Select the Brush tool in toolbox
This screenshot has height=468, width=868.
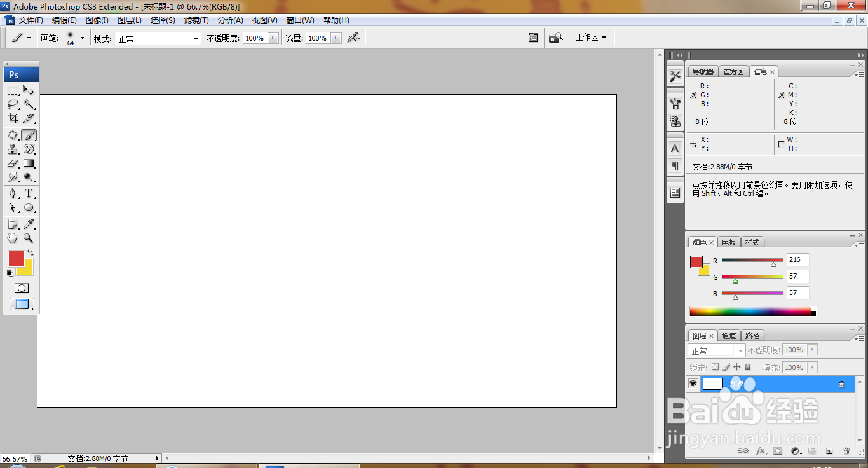[29, 135]
